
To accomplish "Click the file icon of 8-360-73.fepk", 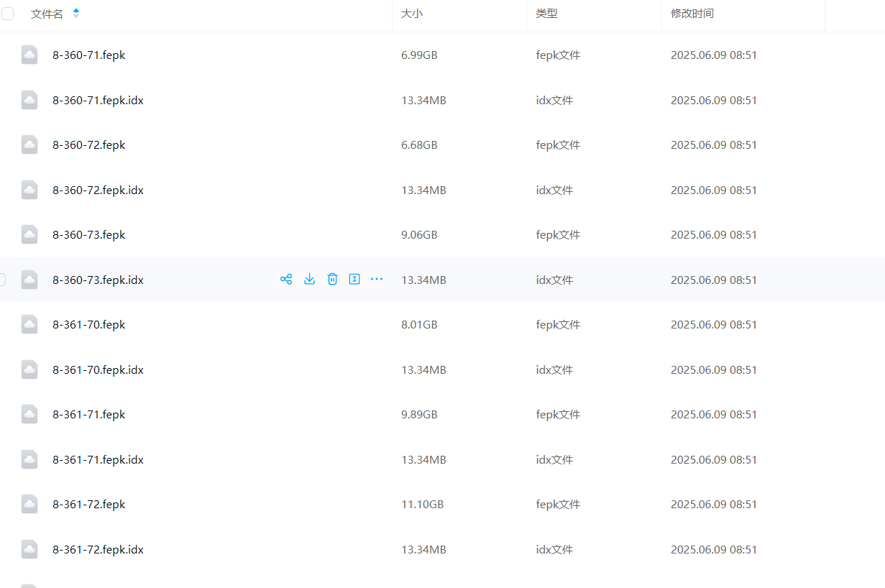I will click(x=29, y=234).
